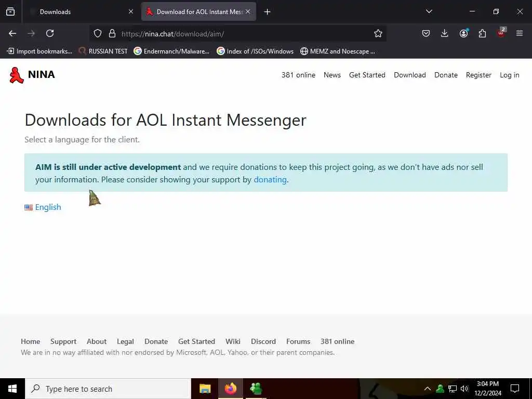Open the notifications action center icon
The height and width of the screenshot is (399, 532).
click(x=515, y=389)
